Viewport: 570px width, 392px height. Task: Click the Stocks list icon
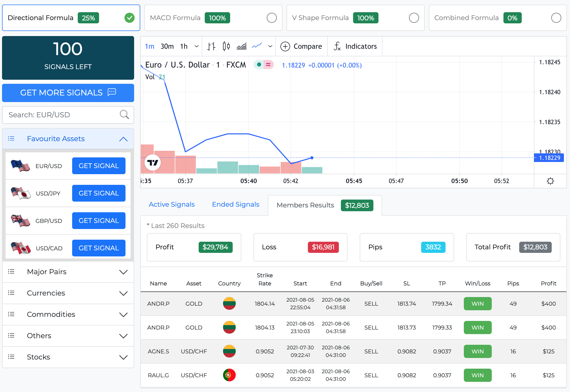pos(11,357)
